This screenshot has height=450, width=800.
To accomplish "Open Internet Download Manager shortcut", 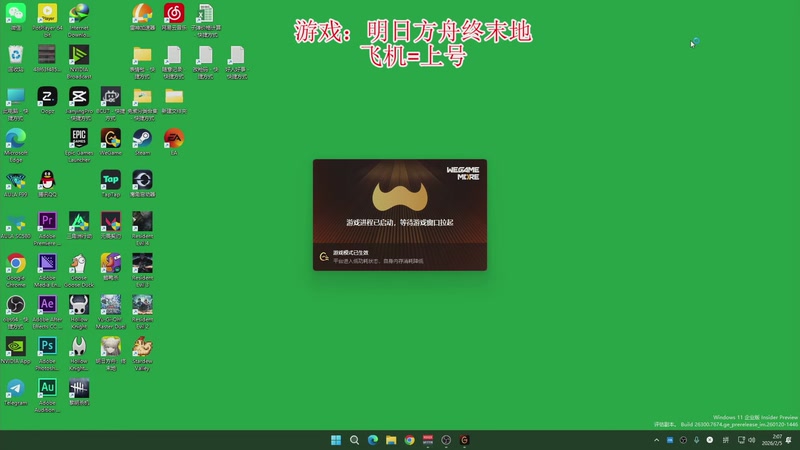I will [79, 20].
